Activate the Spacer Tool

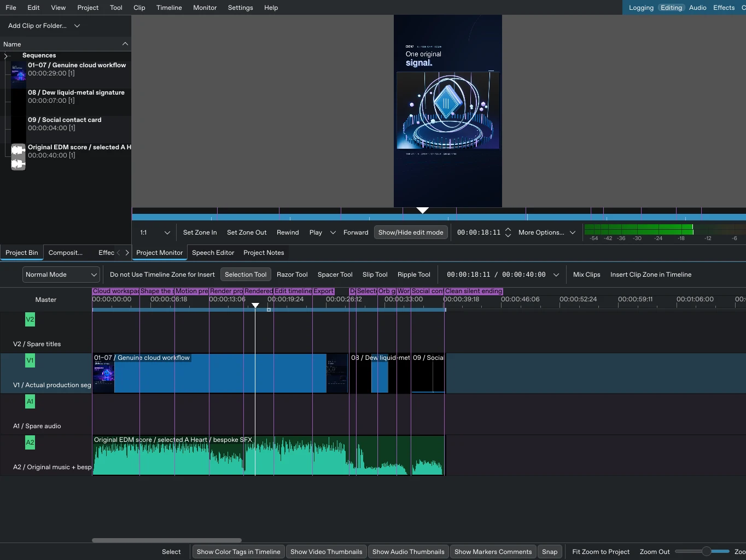(x=335, y=275)
